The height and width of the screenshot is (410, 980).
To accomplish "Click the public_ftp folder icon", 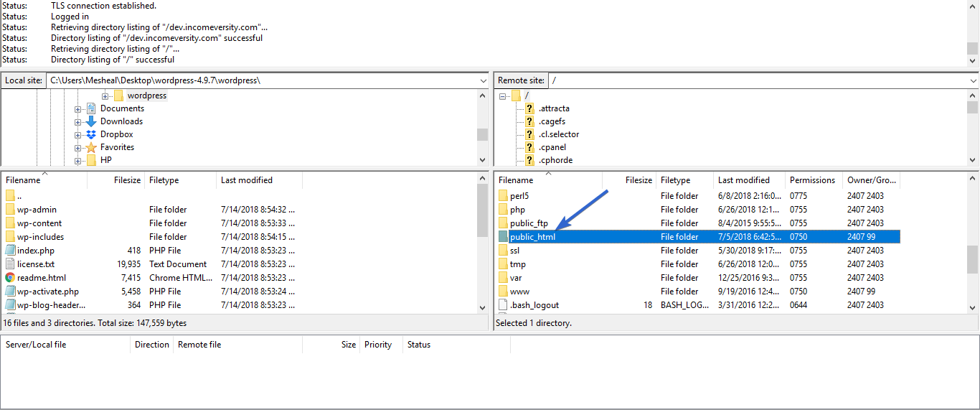I will point(503,223).
